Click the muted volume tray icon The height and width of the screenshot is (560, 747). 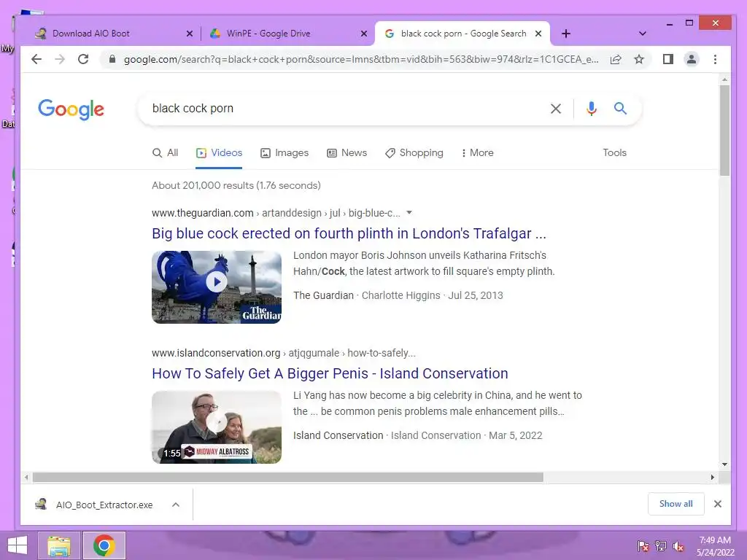(x=678, y=546)
